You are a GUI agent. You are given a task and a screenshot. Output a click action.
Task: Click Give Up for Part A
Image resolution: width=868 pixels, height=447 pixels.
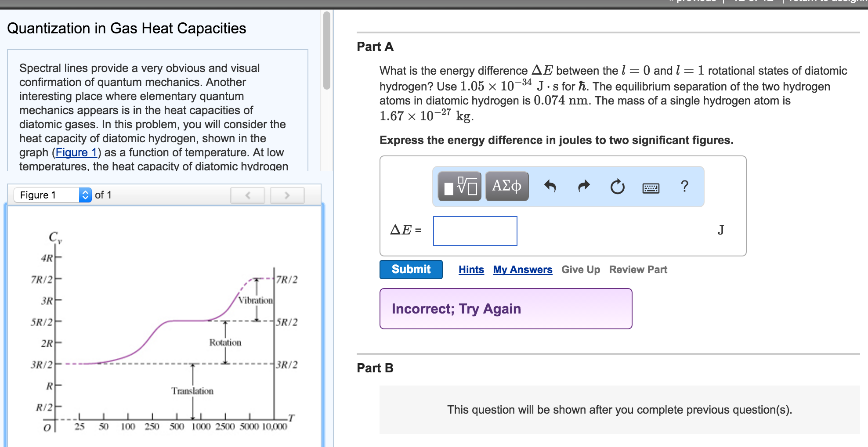pos(580,270)
